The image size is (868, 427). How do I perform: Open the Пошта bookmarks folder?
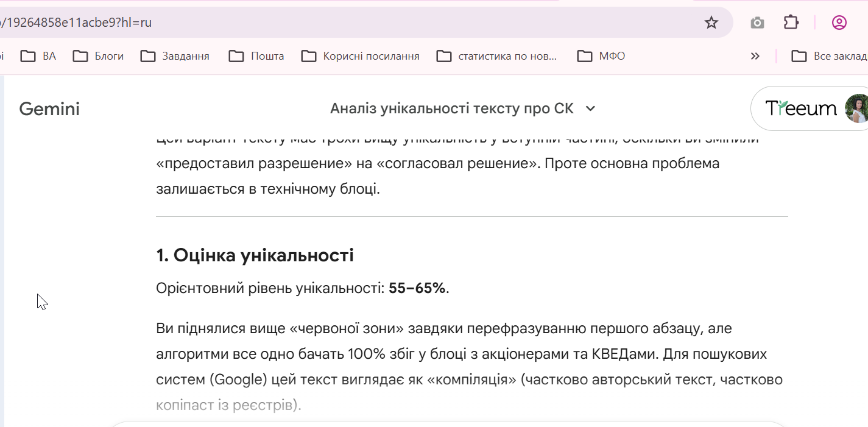pos(256,56)
